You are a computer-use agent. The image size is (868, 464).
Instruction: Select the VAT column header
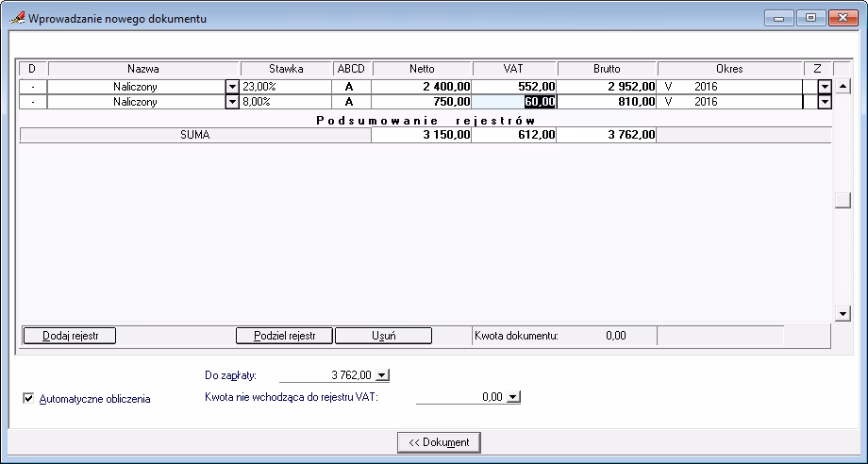point(513,69)
